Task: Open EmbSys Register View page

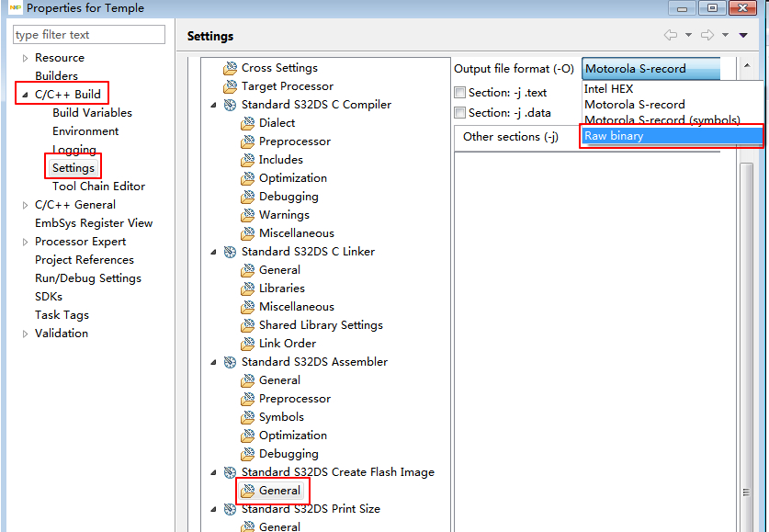Action: point(94,223)
